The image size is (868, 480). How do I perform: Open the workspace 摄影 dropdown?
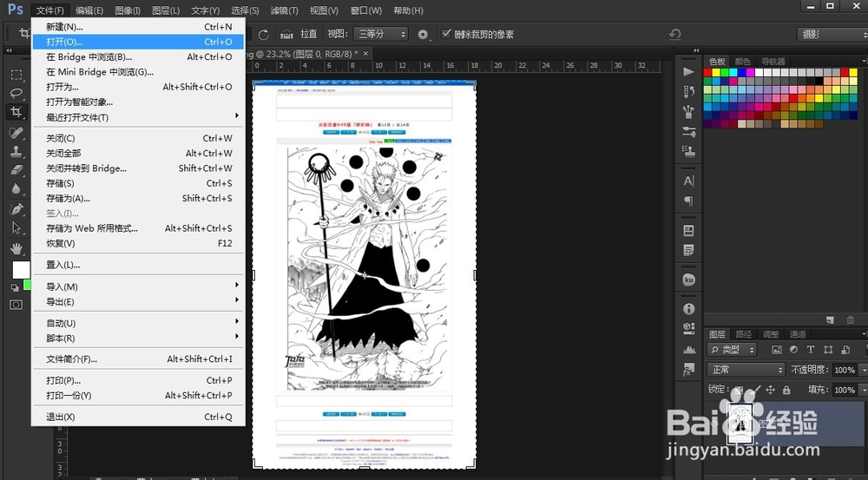click(x=832, y=35)
